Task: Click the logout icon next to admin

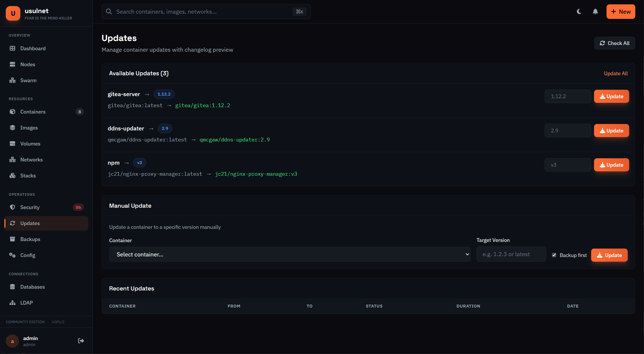Action: pos(81,341)
